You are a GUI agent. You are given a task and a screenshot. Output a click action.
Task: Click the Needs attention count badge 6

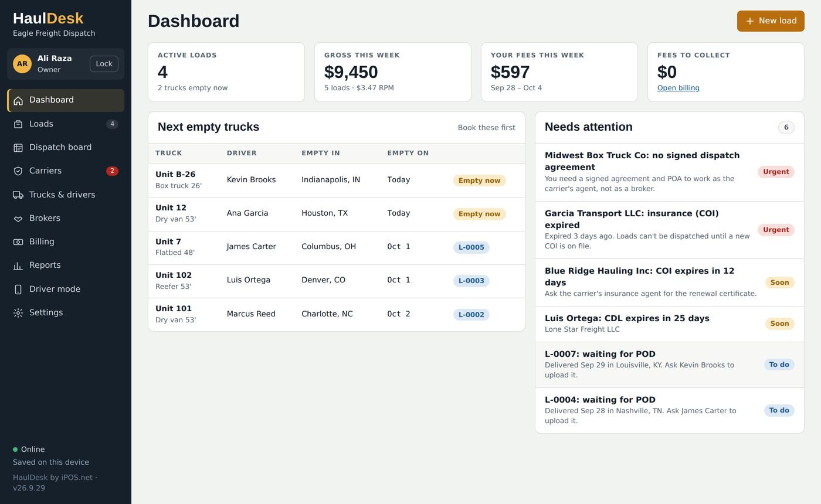pyautogui.click(x=786, y=127)
